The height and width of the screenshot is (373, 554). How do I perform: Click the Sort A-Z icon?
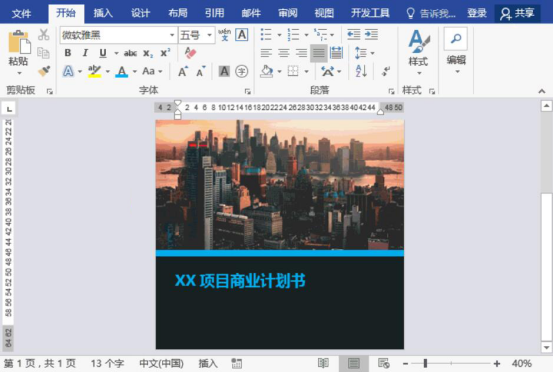[361, 71]
